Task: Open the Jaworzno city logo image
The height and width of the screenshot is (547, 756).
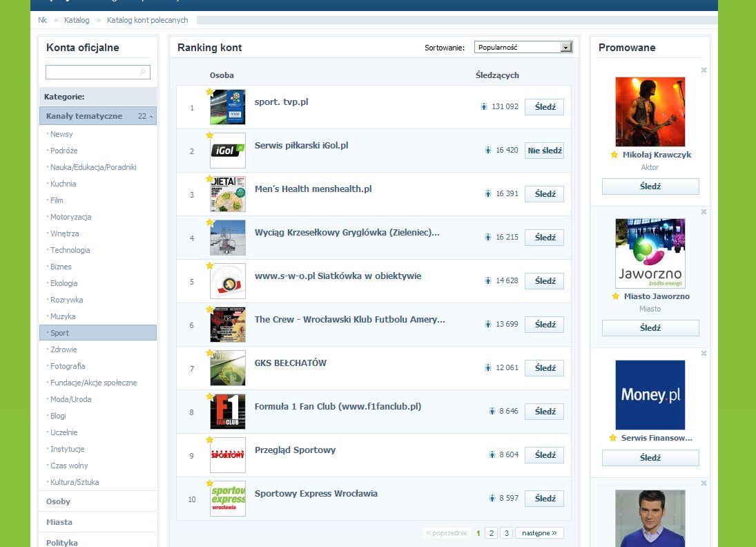Action: [x=650, y=253]
